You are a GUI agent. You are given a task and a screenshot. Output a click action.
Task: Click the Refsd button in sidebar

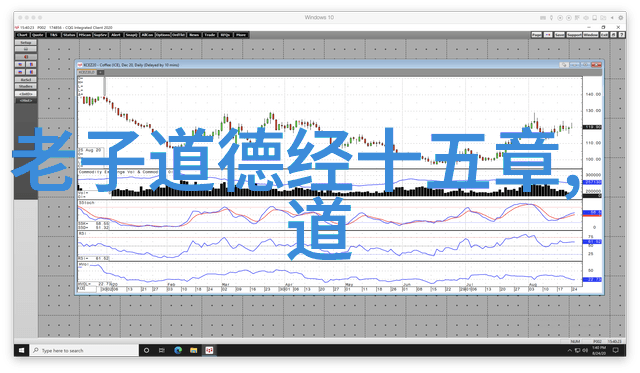click(26, 80)
